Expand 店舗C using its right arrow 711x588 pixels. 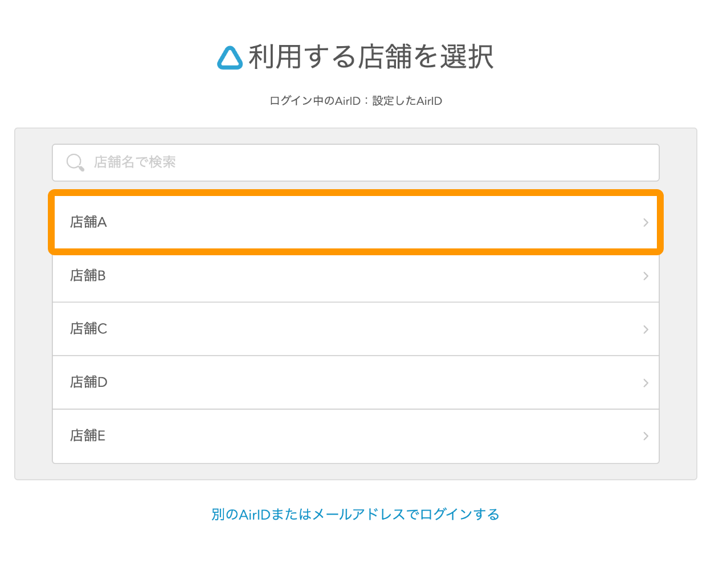coord(645,329)
